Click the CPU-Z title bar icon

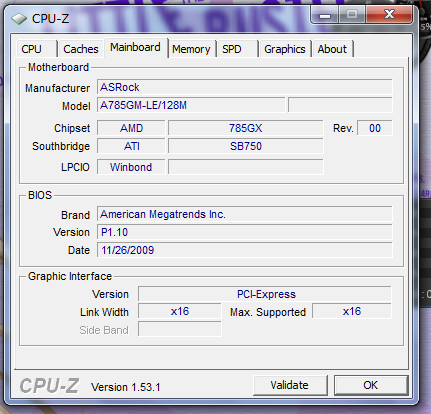tap(19, 19)
